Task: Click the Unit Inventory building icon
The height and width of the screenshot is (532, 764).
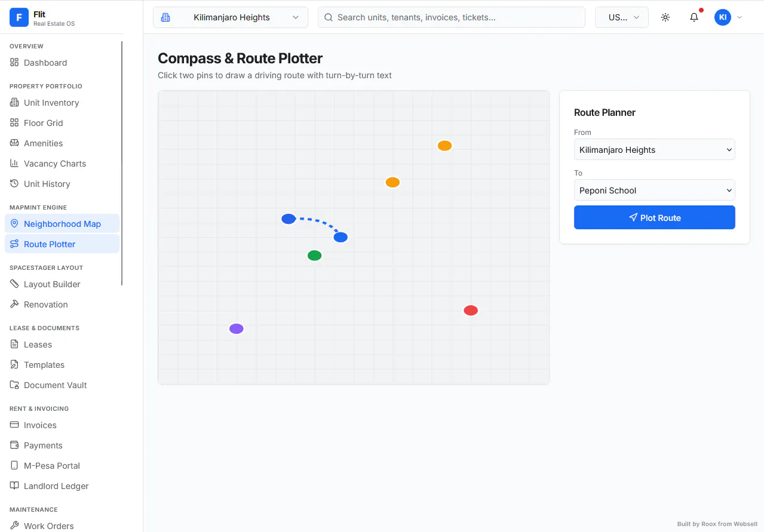Action: pos(14,103)
